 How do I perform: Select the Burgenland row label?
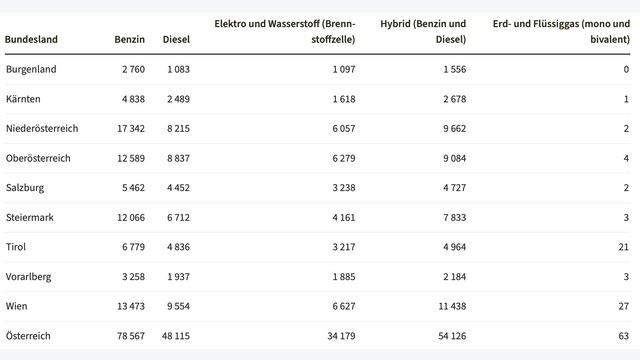[31, 69]
